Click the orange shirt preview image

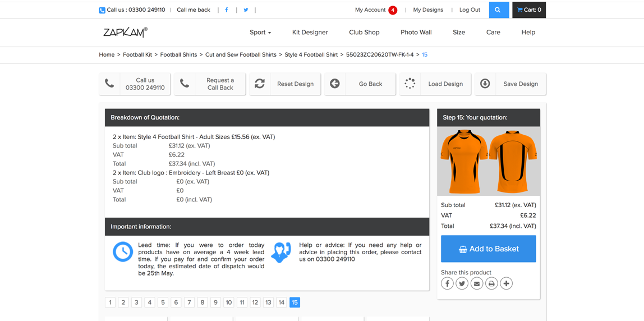tap(489, 161)
